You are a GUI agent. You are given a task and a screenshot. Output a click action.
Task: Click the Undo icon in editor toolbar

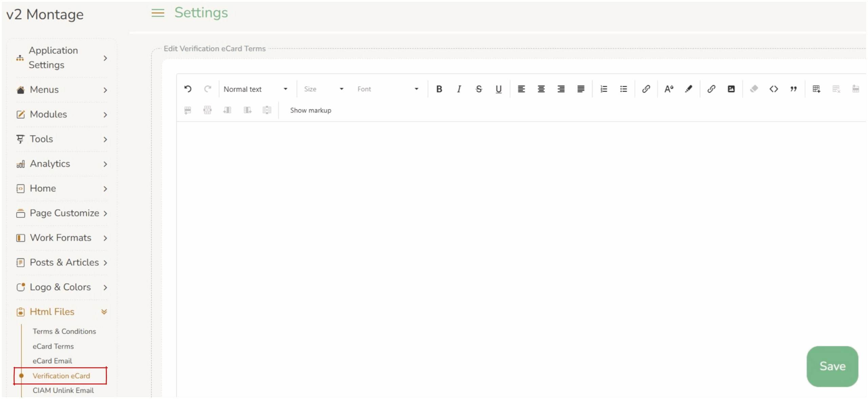[188, 89]
